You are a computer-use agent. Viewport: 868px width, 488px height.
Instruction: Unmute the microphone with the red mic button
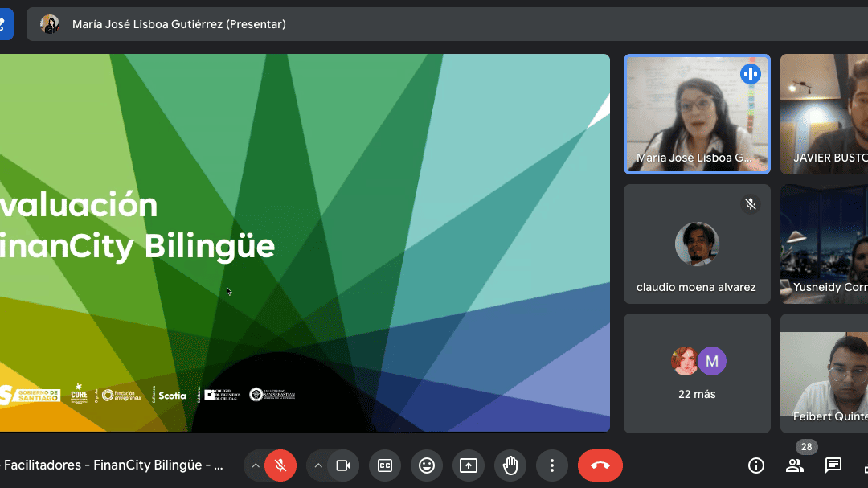pos(280,465)
